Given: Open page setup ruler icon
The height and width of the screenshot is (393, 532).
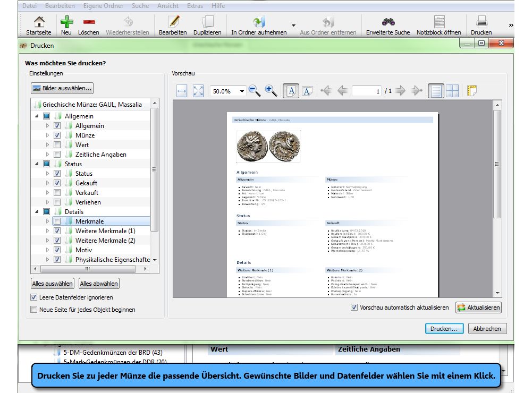Looking at the screenshot, I should pyautogui.click(x=472, y=90).
